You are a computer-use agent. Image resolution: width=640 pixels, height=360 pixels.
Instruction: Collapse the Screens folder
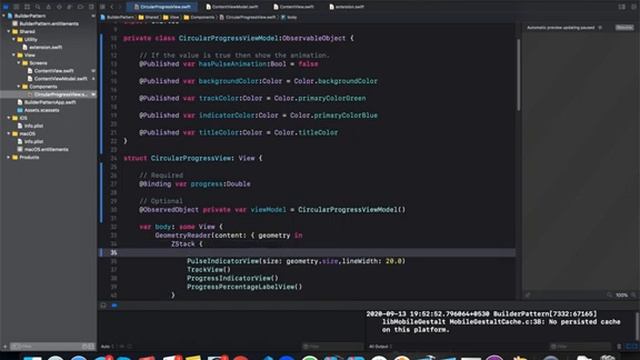pyautogui.click(x=18, y=63)
